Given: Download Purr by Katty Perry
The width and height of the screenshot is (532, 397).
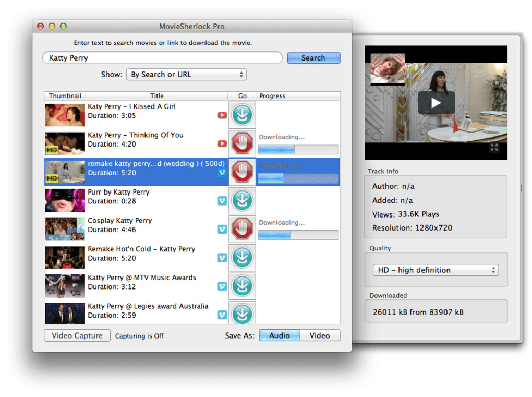Looking at the screenshot, I should point(242,200).
